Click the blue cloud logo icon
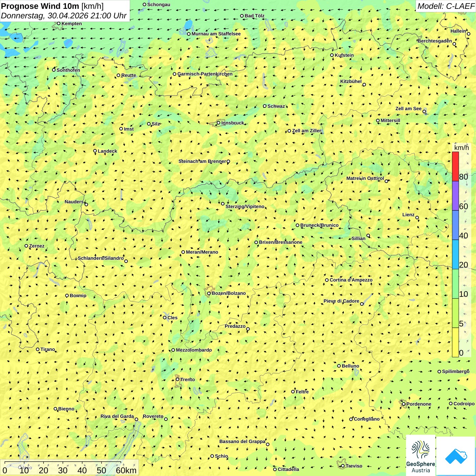 coord(456,456)
